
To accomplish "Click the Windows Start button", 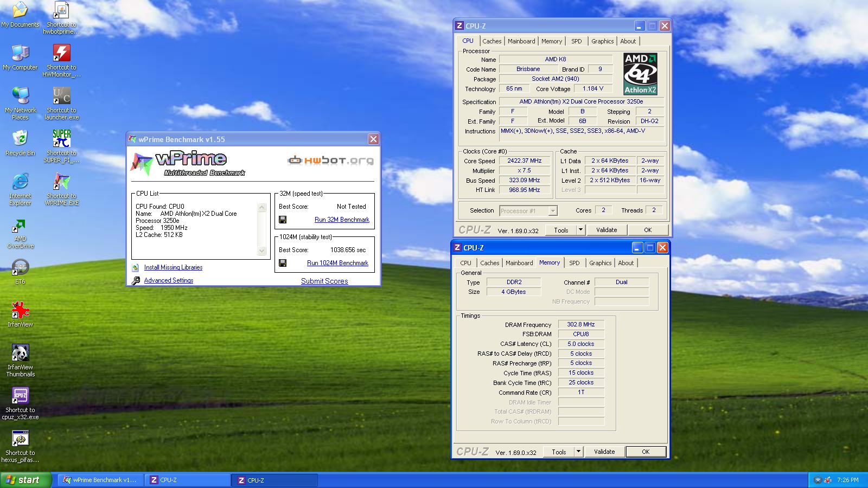I will point(25,480).
